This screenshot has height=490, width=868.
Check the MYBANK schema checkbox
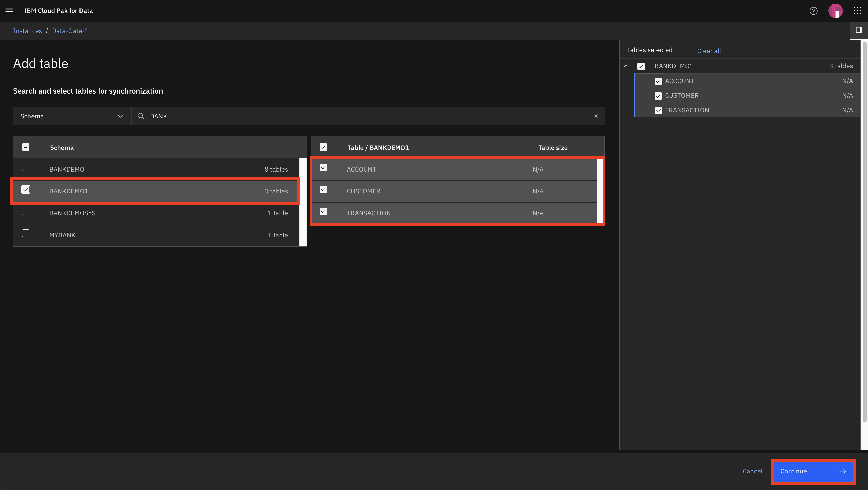[26, 233]
